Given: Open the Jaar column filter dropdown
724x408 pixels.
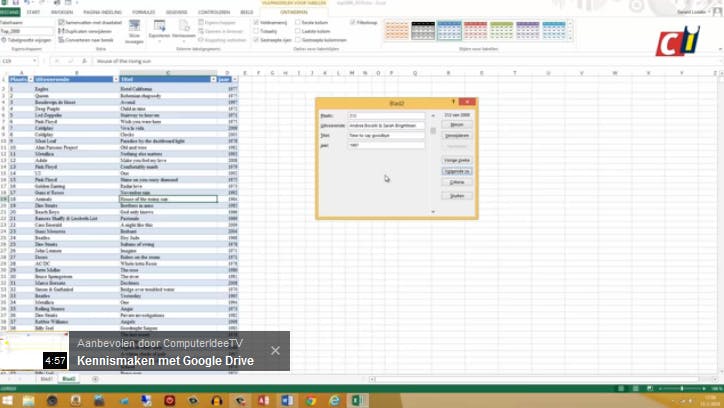Looking at the screenshot, I should tap(234, 79).
